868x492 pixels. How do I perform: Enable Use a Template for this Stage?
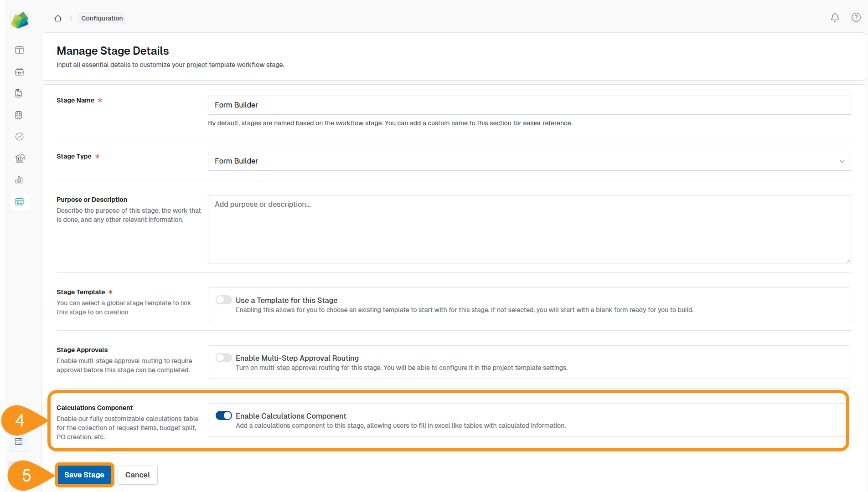point(223,300)
